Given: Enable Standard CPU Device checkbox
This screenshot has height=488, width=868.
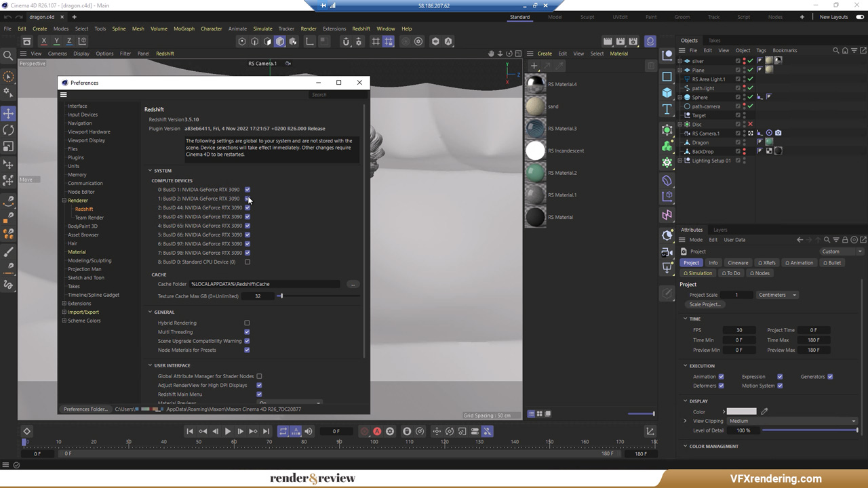Looking at the screenshot, I should (248, 262).
